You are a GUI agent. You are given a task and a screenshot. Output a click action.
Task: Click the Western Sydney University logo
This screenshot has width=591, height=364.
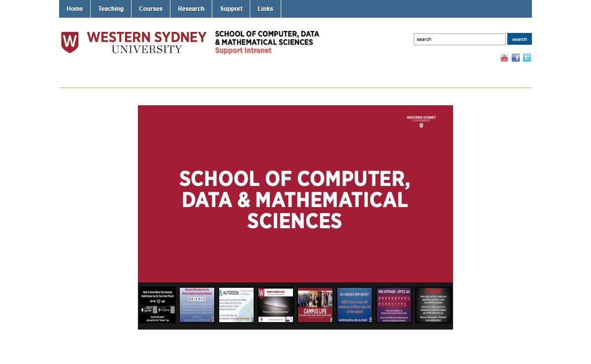[x=134, y=42]
